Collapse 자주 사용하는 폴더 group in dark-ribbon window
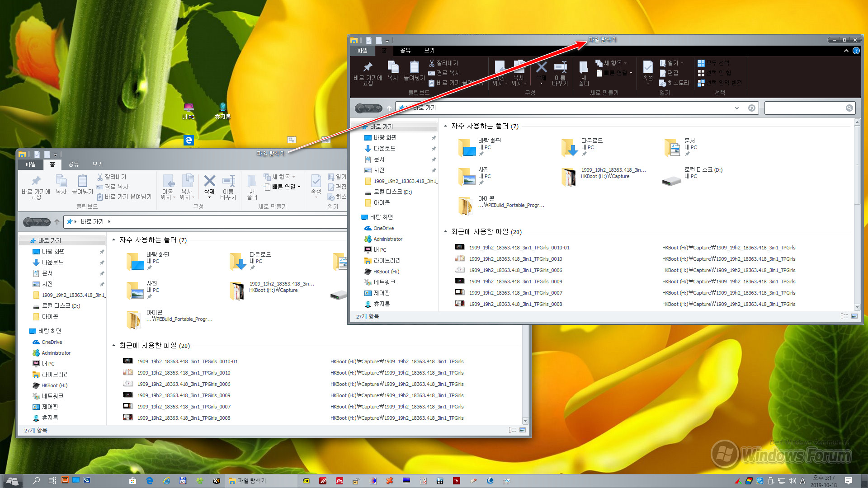 tap(445, 126)
